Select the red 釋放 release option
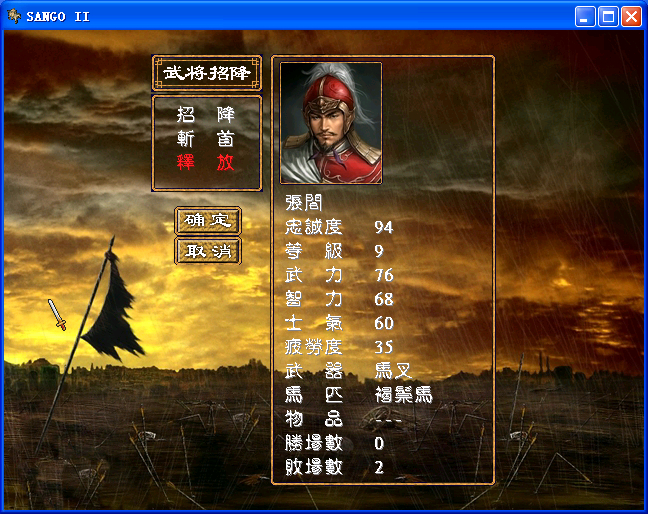The width and height of the screenshot is (648, 514). pos(206,162)
